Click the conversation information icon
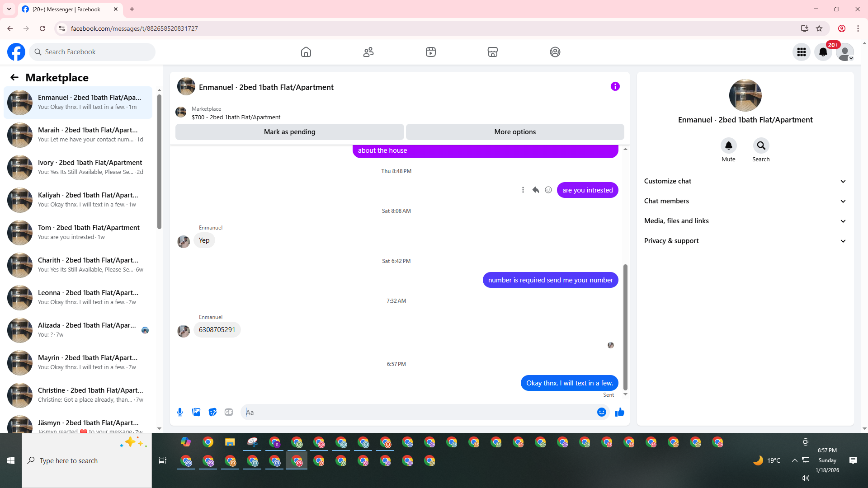The image size is (868, 488). click(615, 86)
